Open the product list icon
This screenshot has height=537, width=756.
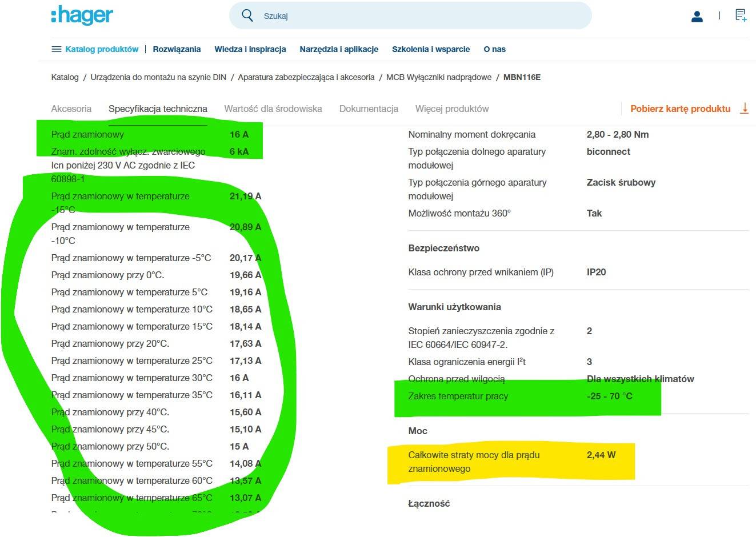[741, 15]
